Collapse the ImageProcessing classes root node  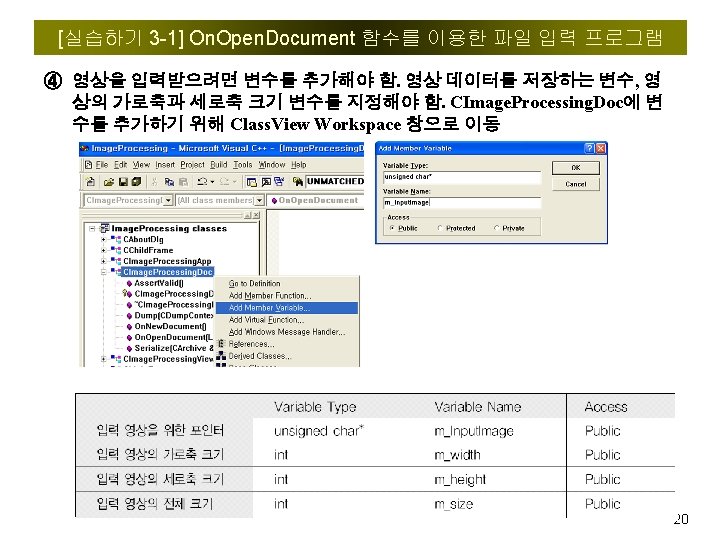(92, 228)
